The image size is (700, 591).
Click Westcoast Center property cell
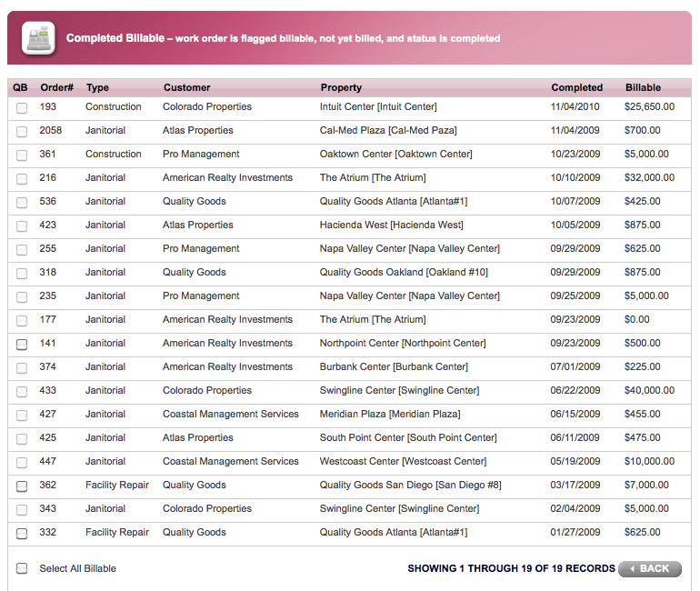pyautogui.click(x=403, y=462)
